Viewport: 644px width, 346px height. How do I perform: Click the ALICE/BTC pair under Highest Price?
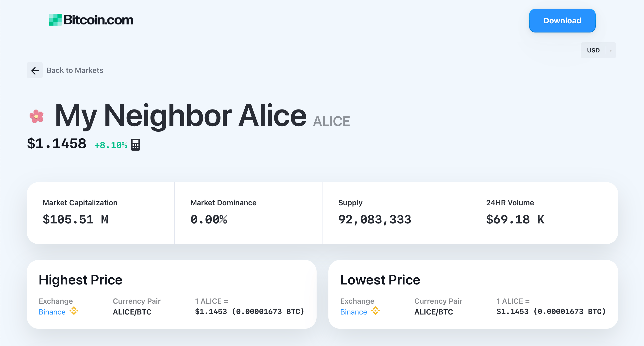coord(132,312)
